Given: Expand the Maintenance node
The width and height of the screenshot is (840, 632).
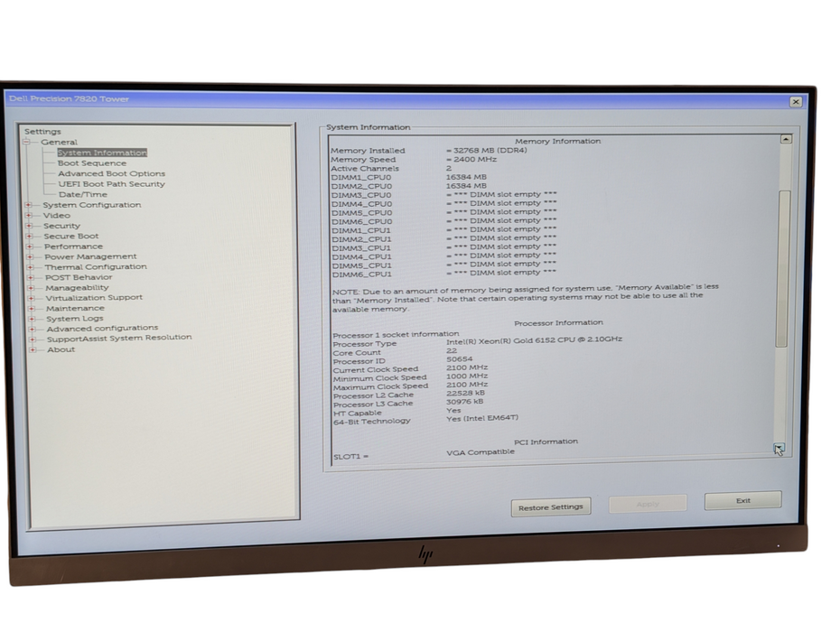Looking at the screenshot, I should pos(32,309).
